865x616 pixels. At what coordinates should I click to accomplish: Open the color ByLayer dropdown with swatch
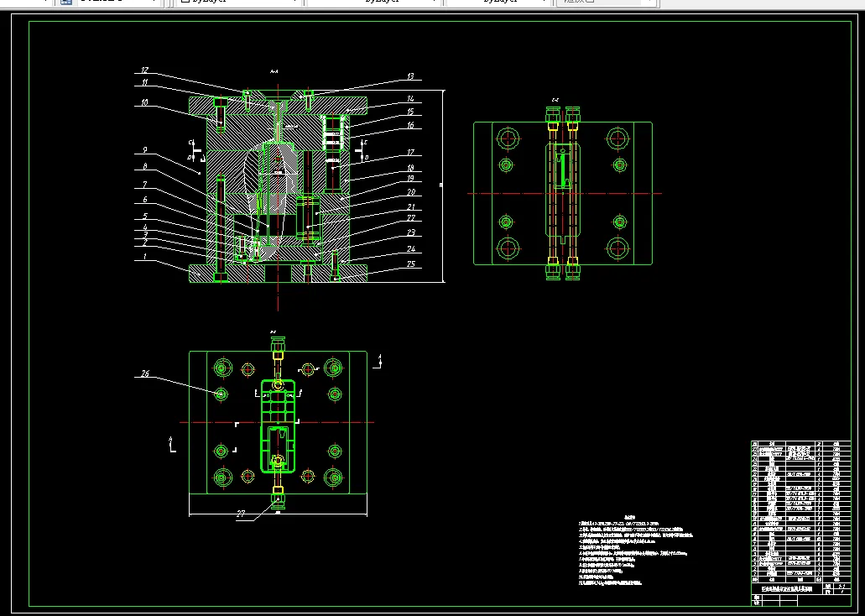click(x=237, y=2)
